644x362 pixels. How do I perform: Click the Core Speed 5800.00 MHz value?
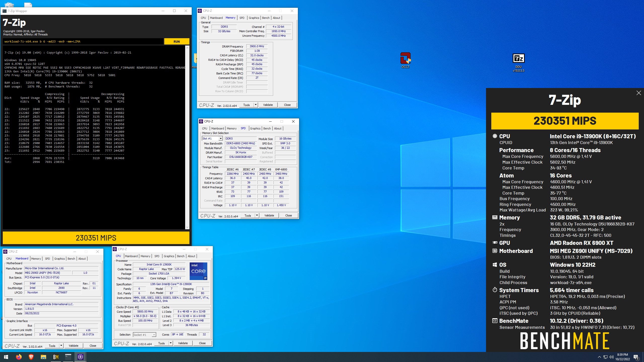[145, 311]
